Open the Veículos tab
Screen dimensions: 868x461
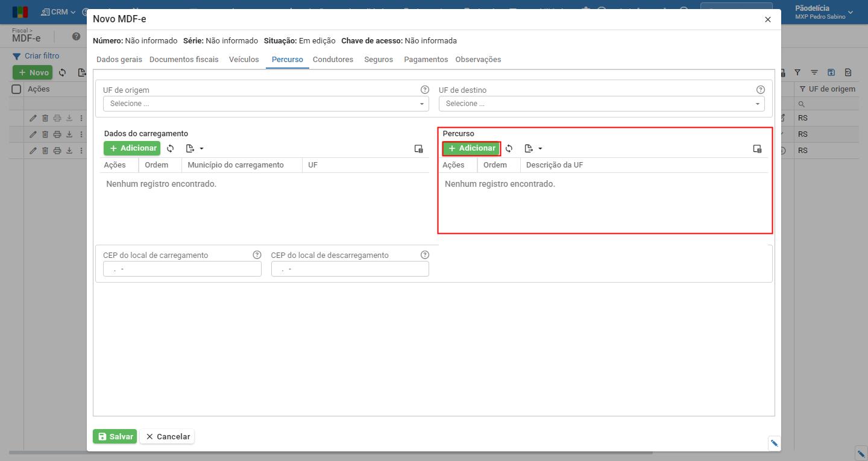tap(244, 60)
